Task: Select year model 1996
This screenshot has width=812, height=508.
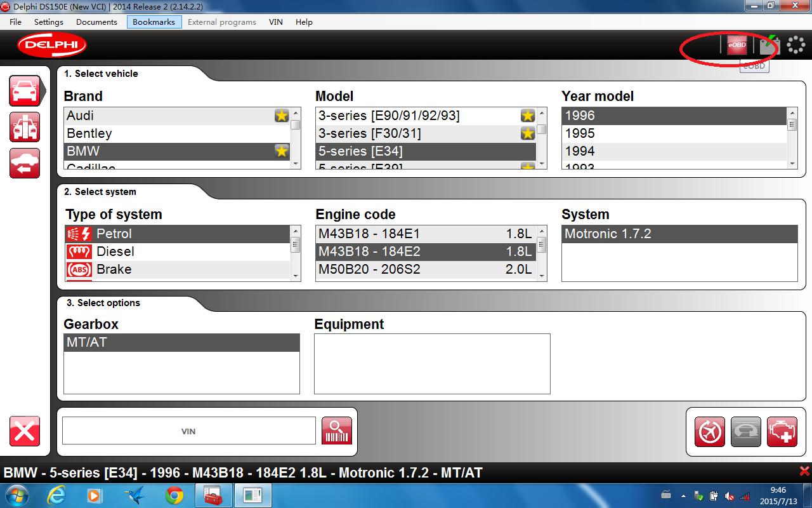Action: 674,116
